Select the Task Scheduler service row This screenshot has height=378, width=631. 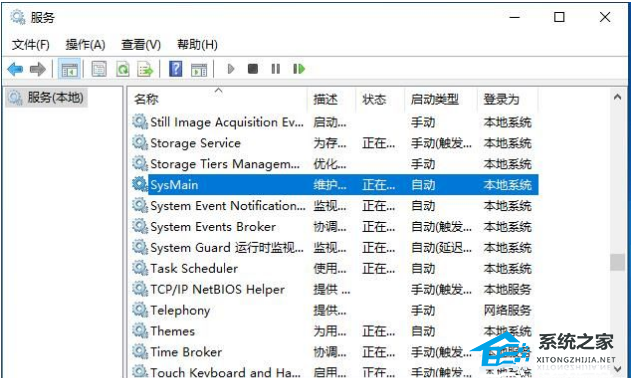coord(335,269)
